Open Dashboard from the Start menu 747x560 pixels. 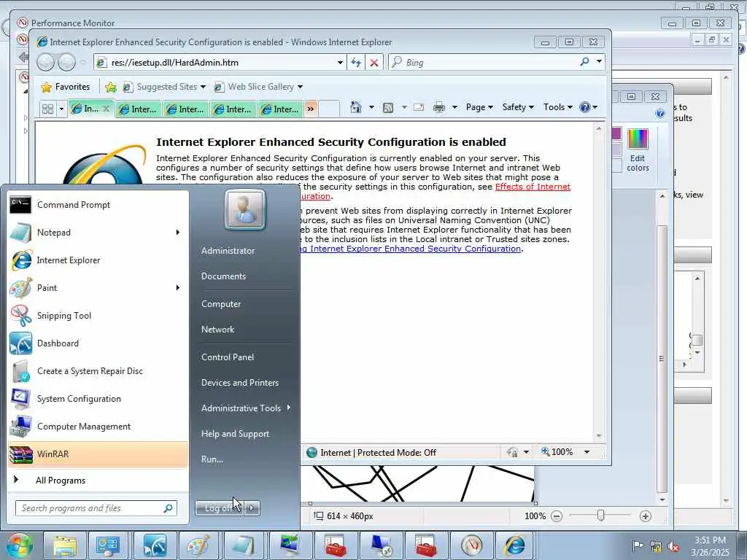pos(98,343)
